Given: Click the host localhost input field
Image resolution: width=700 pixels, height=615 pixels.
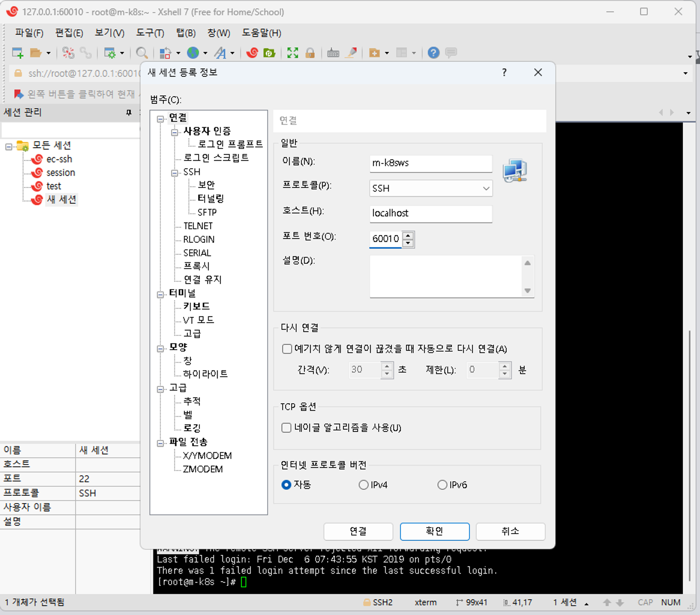Looking at the screenshot, I should pos(430,213).
